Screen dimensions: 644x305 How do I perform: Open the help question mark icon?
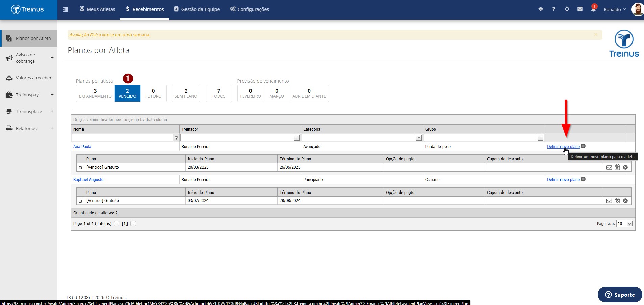(x=554, y=9)
